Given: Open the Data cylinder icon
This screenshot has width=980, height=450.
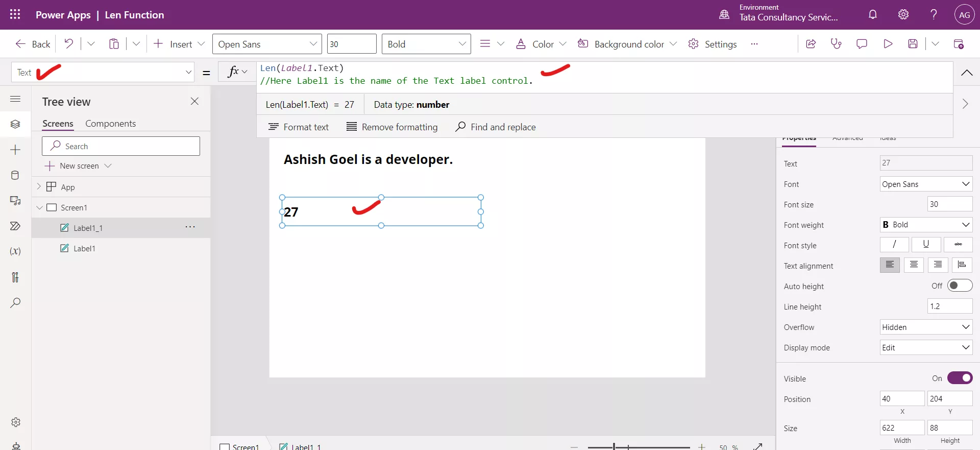Looking at the screenshot, I should (15, 175).
